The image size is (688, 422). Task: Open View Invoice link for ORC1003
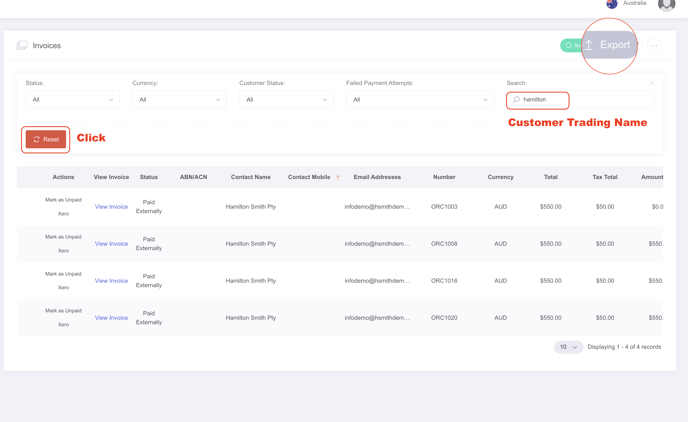(111, 207)
